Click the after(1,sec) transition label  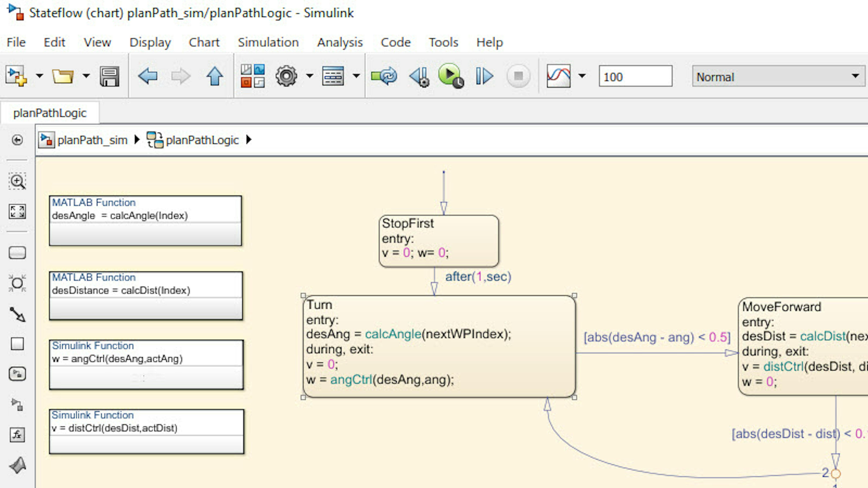coord(478,277)
